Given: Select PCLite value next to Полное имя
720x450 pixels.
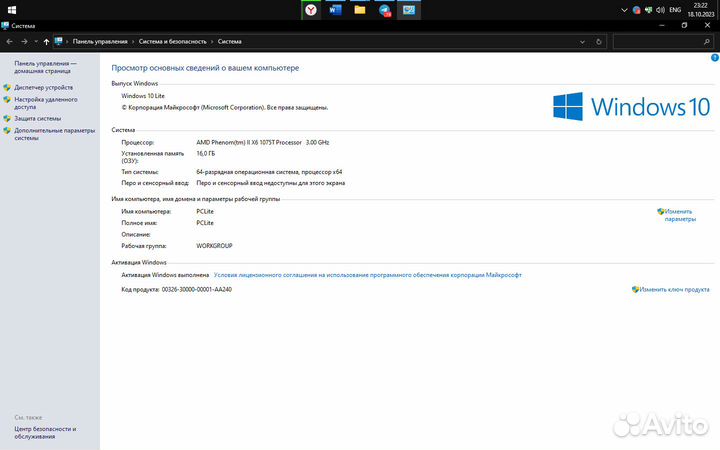Looking at the screenshot, I should pyautogui.click(x=205, y=223).
